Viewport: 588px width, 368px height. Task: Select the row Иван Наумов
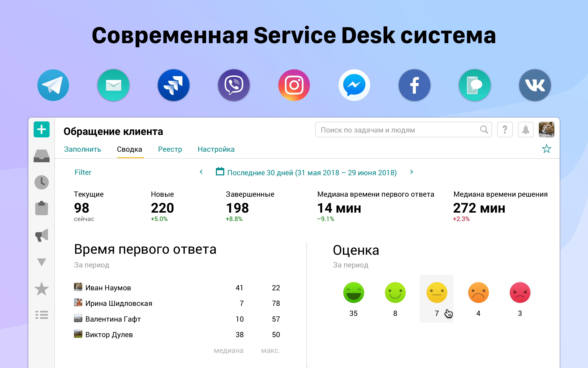point(177,288)
